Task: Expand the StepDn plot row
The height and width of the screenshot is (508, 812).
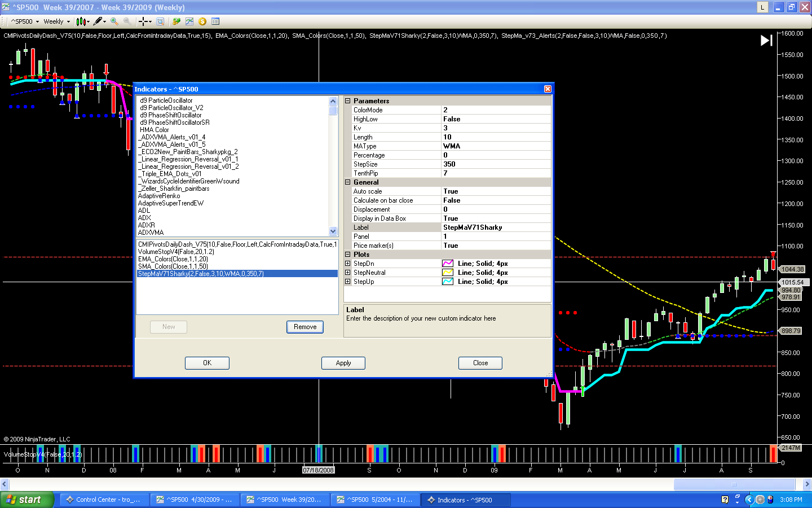Action: pyautogui.click(x=348, y=264)
